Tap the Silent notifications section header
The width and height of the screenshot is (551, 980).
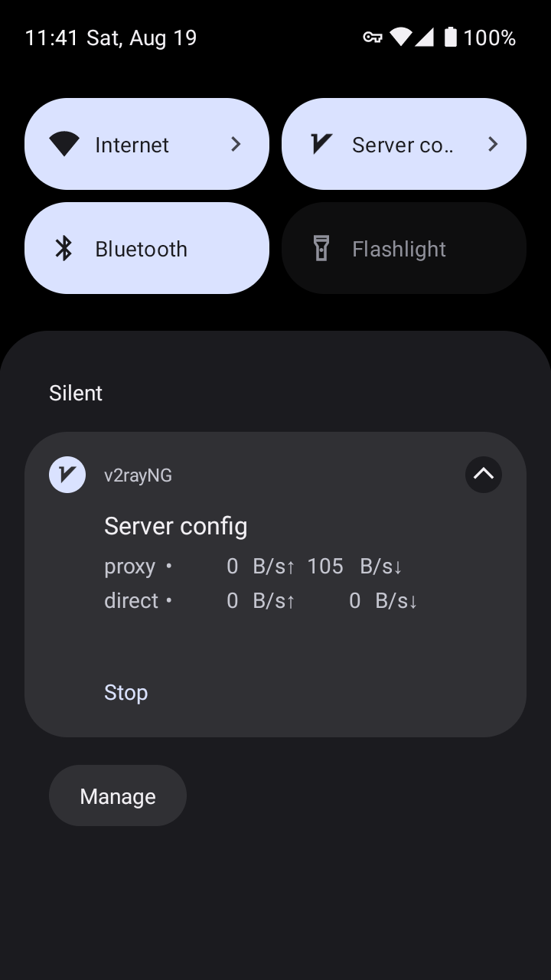coord(76,393)
